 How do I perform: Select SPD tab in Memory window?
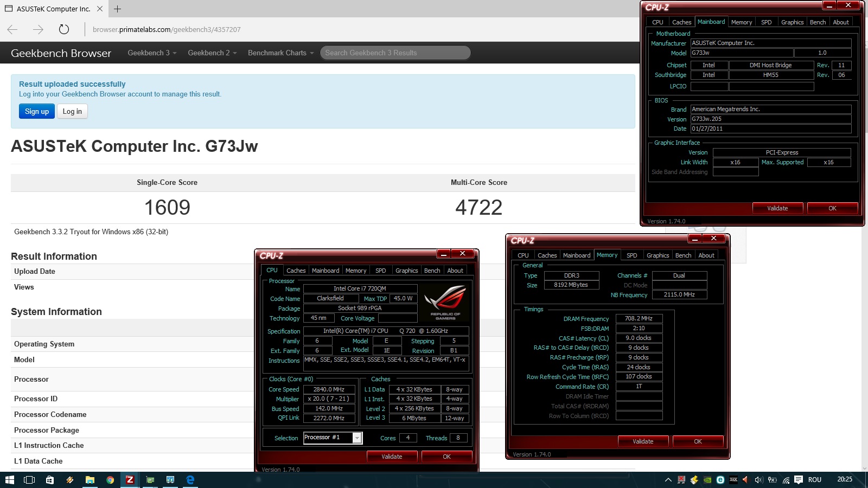(632, 255)
